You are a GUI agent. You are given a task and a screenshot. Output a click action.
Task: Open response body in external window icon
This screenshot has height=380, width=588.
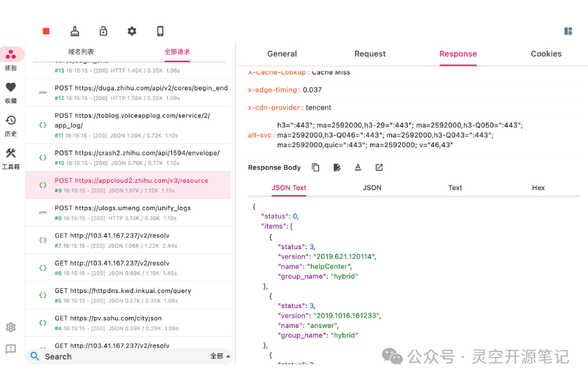(379, 167)
